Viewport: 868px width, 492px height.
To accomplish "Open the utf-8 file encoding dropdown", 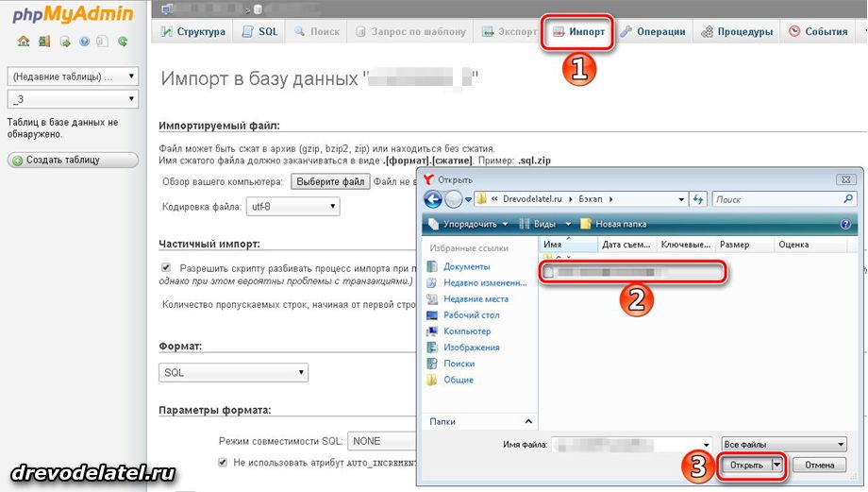I will (292, 207).
